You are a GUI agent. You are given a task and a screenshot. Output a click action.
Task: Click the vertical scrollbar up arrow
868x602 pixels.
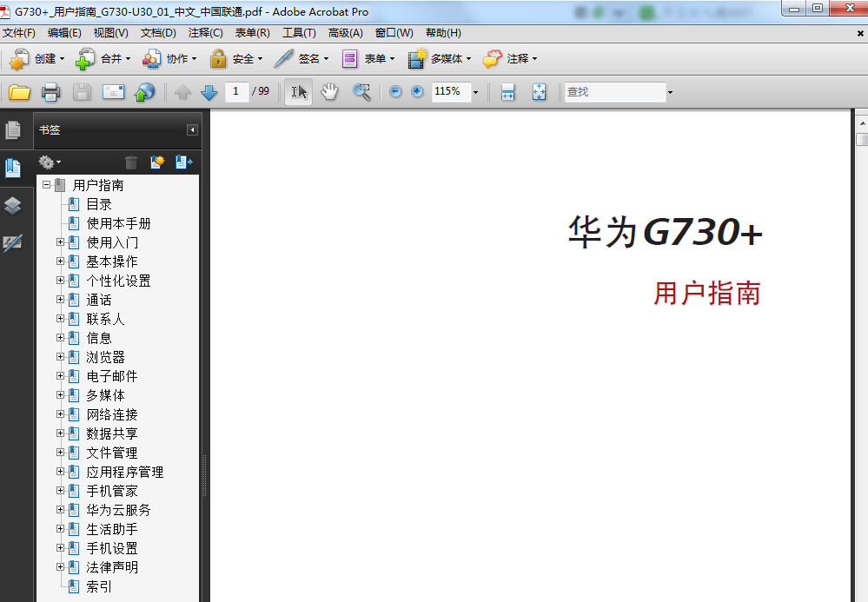pyautogui.click(x=863, y=123)
